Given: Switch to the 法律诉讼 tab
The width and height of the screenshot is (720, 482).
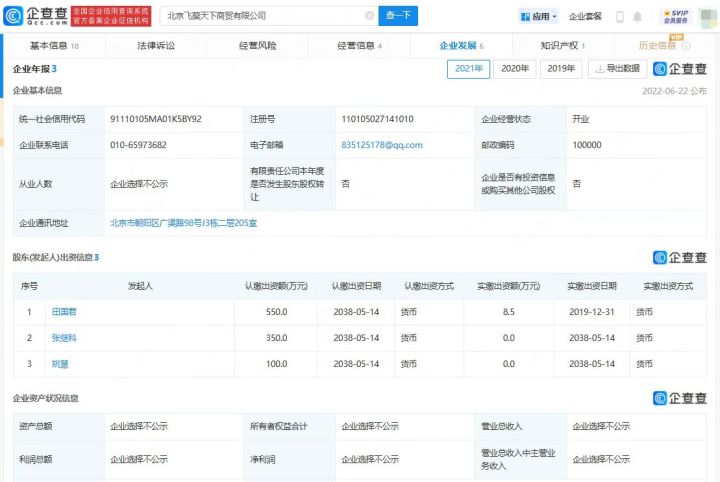Looking at the screenshot, I should pyautogui.click(x=156, y=45).
